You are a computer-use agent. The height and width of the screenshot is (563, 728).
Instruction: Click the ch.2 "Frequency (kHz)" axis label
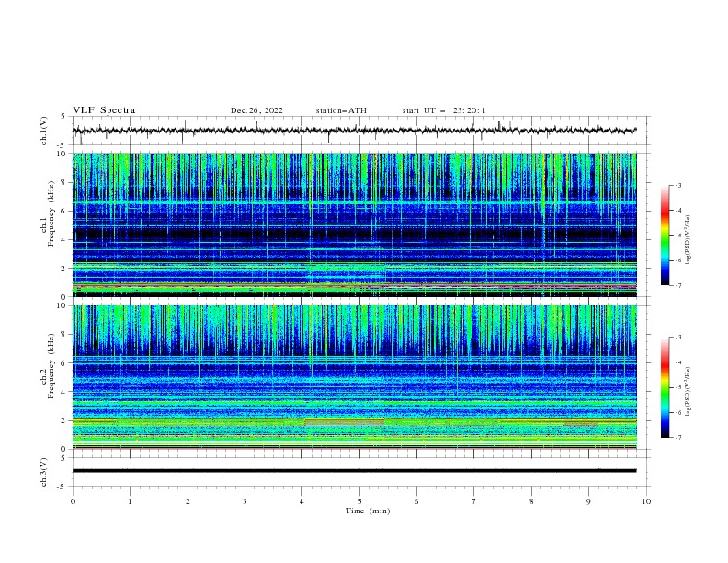click(x=51, y=366)
